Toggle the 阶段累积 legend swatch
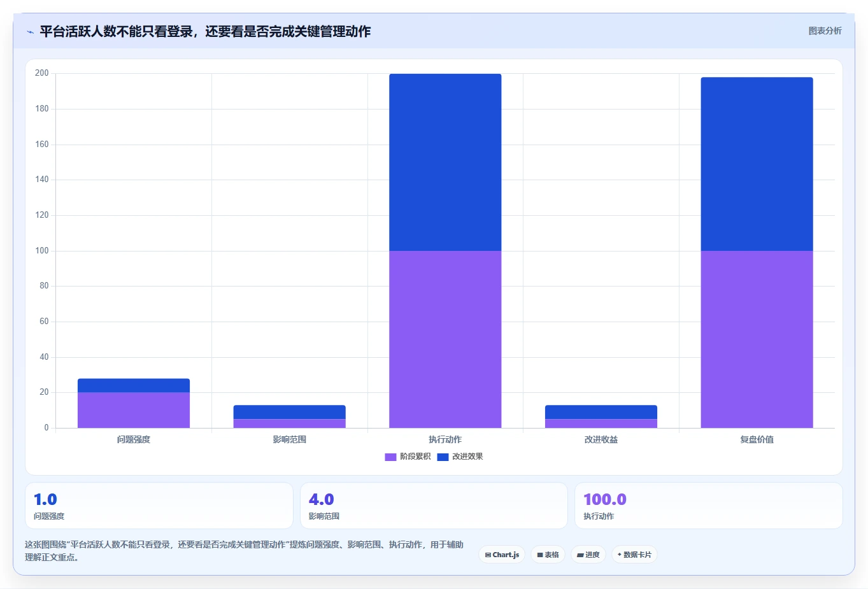The width and height of the screenshot is (868, 589). pos(390,457)
